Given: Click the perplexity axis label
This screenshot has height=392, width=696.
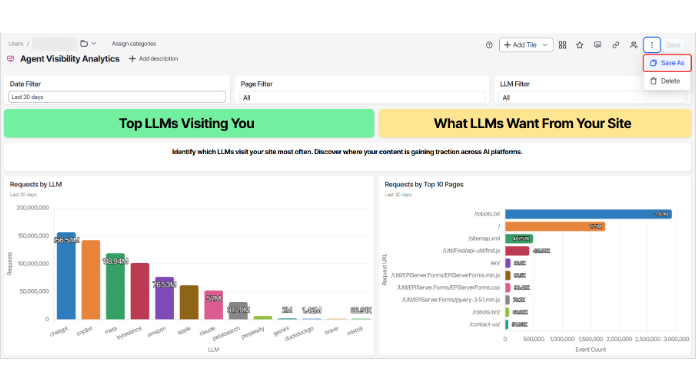Looking at the screenshot, I should coord(253,333).
